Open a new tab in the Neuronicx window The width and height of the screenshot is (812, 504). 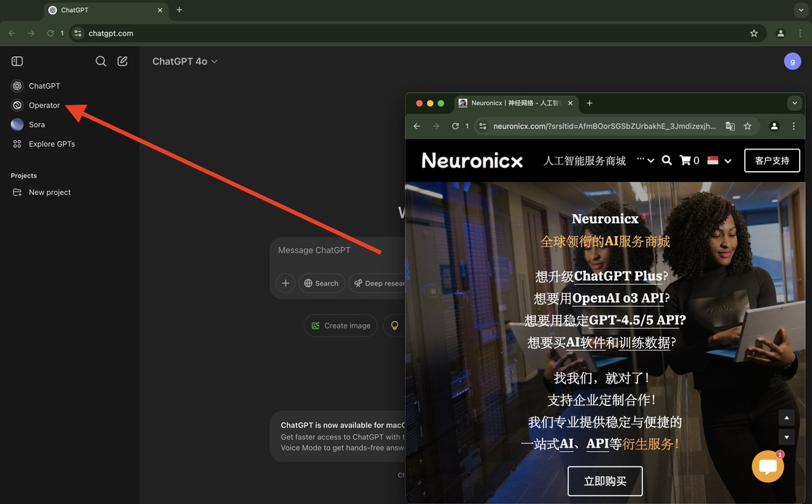click(589, 104)
